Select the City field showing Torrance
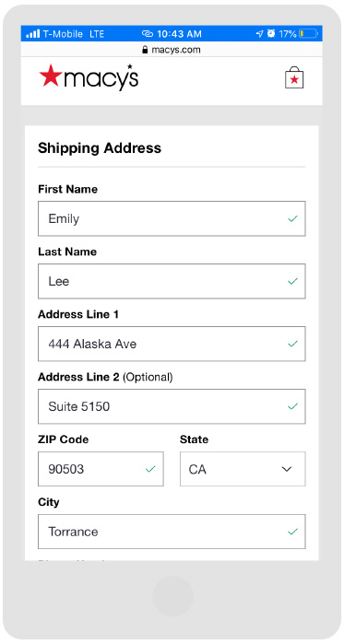 tap(172, 532)
